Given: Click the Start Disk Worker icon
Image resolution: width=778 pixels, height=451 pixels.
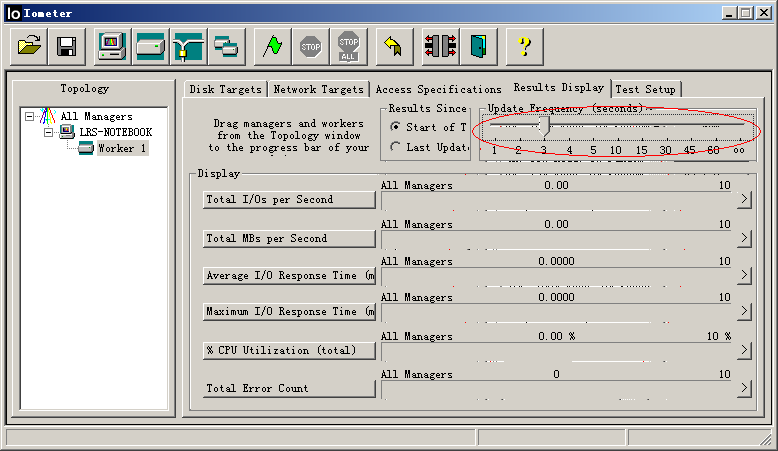Looking at the screenshot, I should click(x=150, y=46).
